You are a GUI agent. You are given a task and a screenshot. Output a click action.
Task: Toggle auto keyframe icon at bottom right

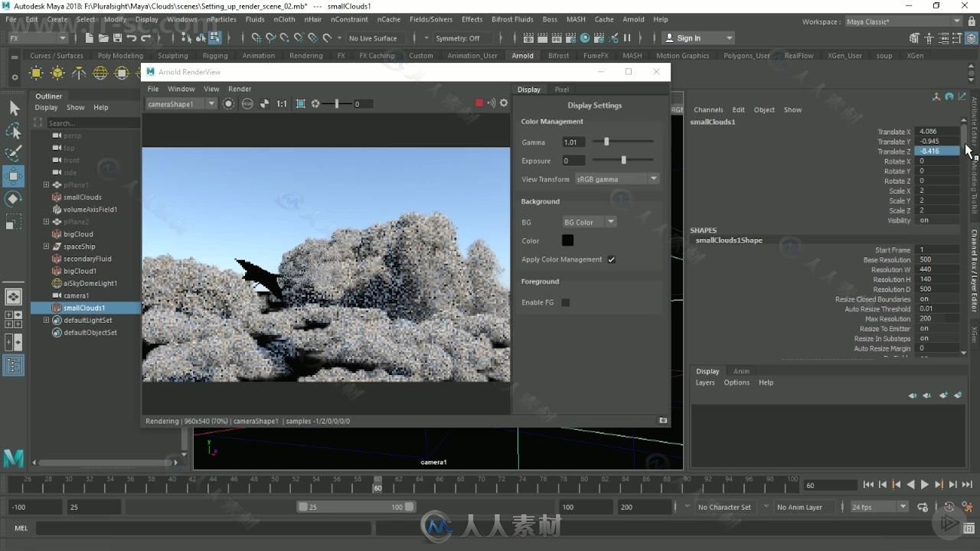coord(949,507)
